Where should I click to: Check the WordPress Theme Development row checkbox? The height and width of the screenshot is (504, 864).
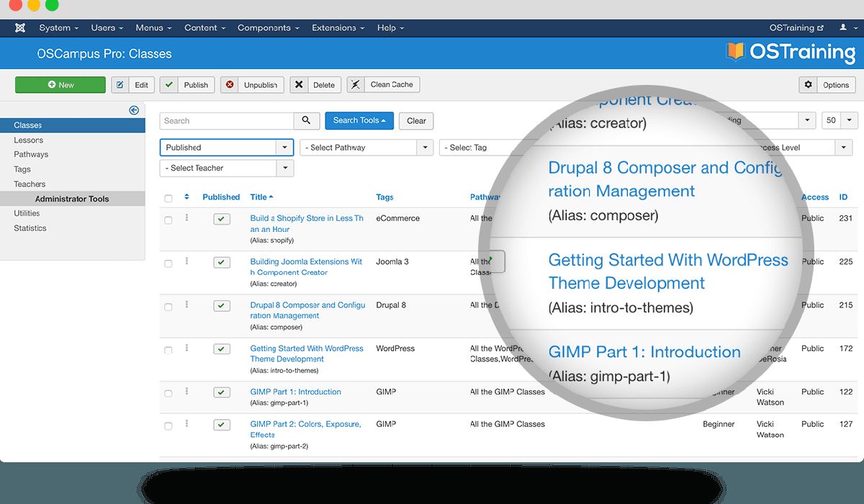click(x=168, y=351)
